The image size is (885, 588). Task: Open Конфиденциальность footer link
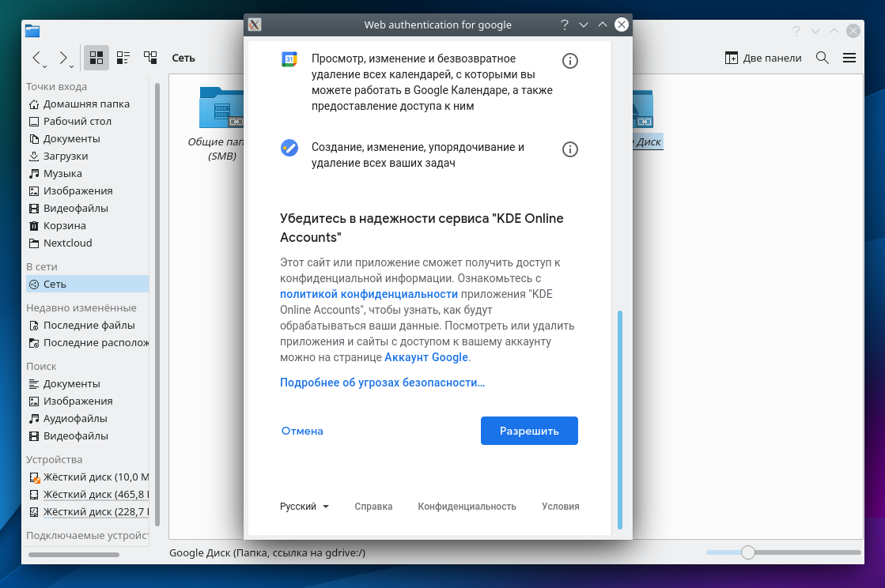[x=467, y=507]
